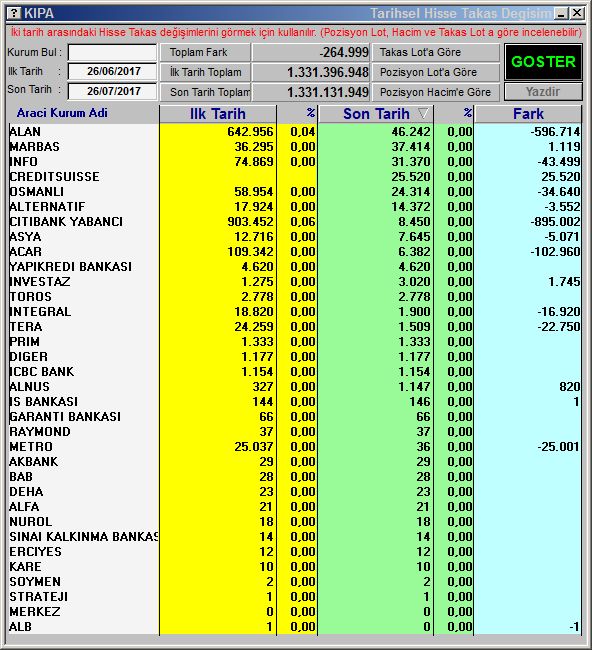Select Takas Lot'a Göre view
Screen dimensions: 592x650
click(x=435, y=52)
